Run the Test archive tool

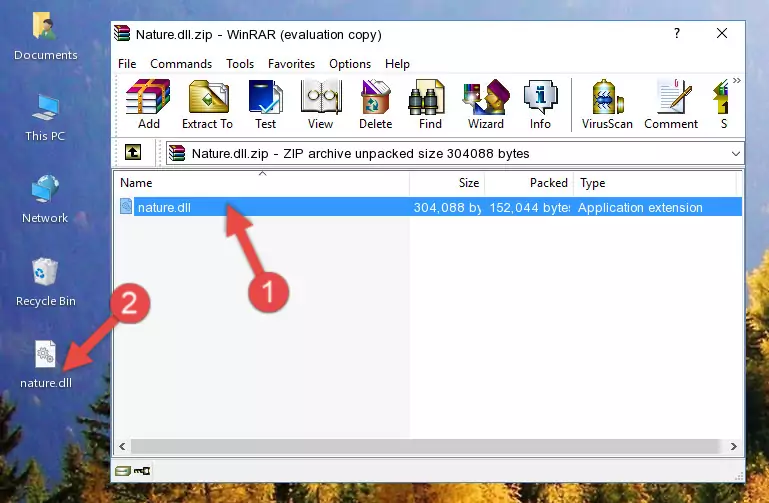coord(265,104)
